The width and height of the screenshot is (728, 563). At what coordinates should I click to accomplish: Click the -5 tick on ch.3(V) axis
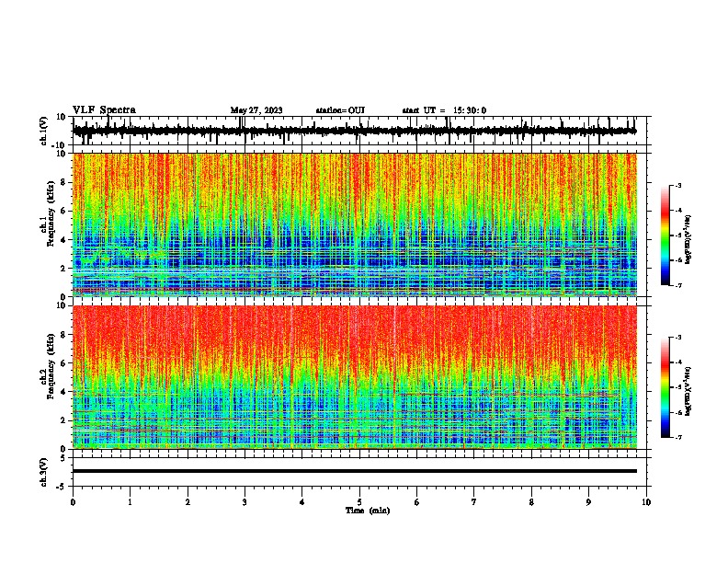(x=62, y=487)
